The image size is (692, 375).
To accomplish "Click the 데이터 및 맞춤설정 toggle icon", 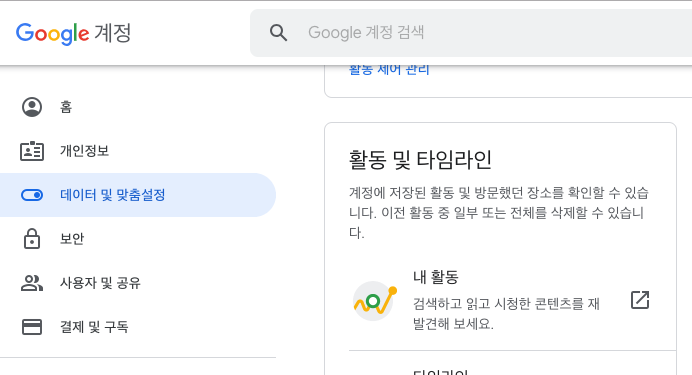I will [x=32, y=195].
